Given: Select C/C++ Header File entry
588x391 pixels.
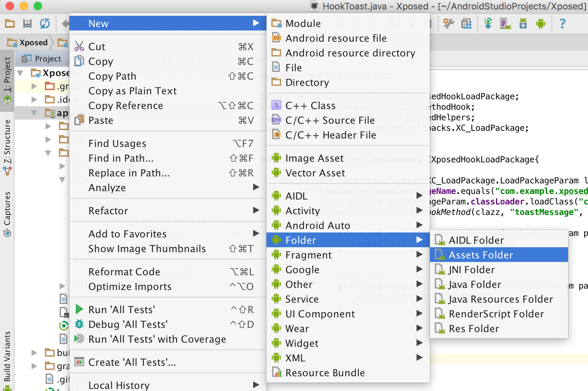Looking at the screenshot, I should click(348, 135).
